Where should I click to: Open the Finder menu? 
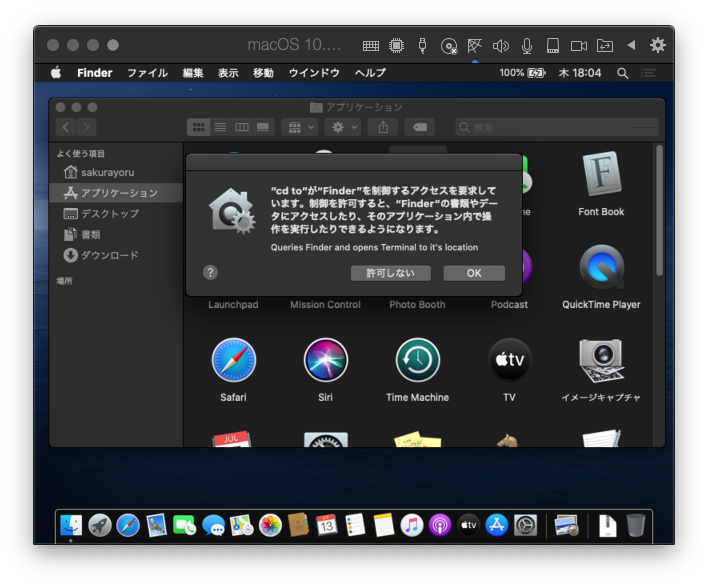pos(94,73)
